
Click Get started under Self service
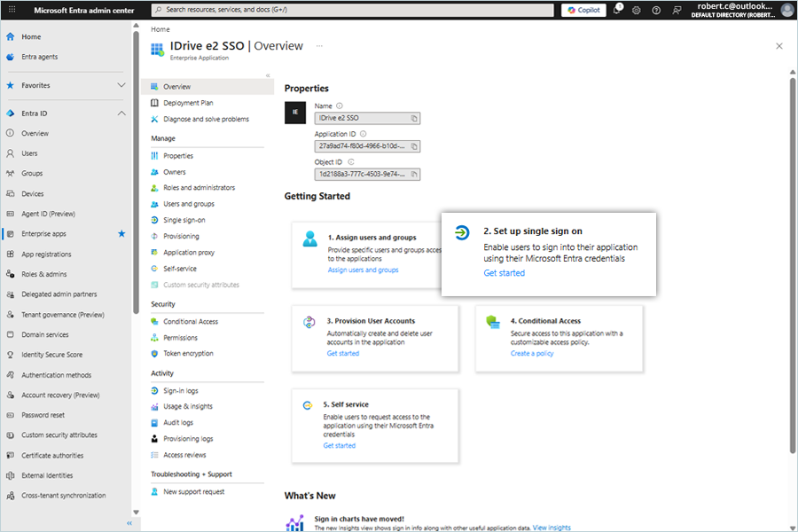click(x=339, y=445)
